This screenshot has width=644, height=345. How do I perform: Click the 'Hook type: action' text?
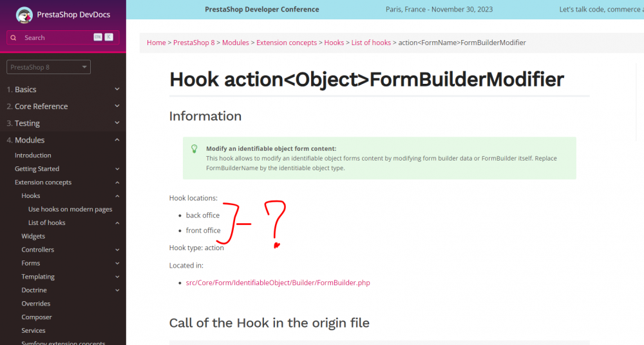(196, 248)
